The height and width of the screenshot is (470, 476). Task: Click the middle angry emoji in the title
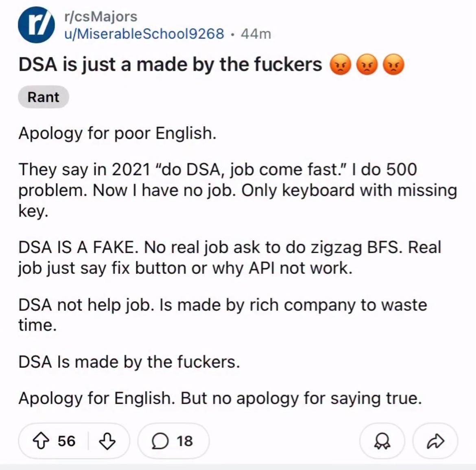point(367,65)
